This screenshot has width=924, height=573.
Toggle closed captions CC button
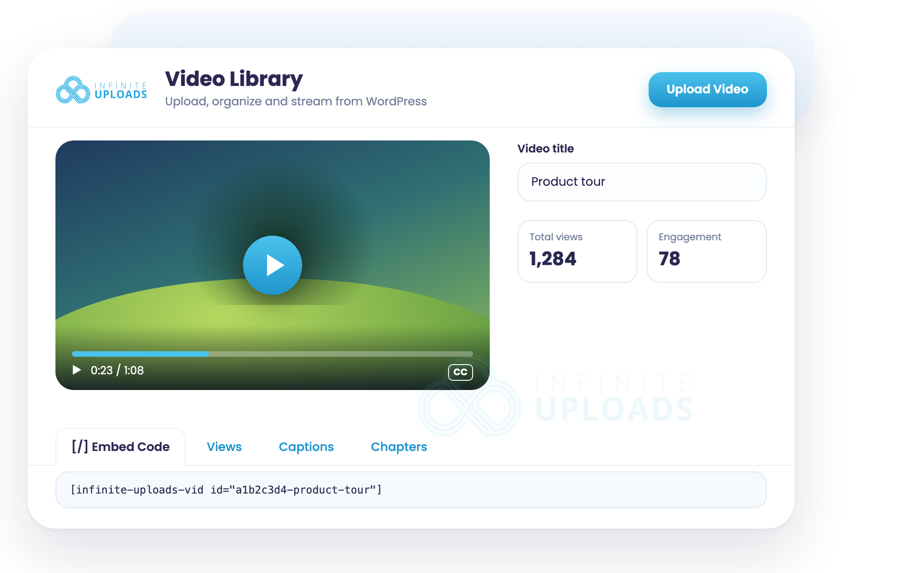click(x=460, y=372)
